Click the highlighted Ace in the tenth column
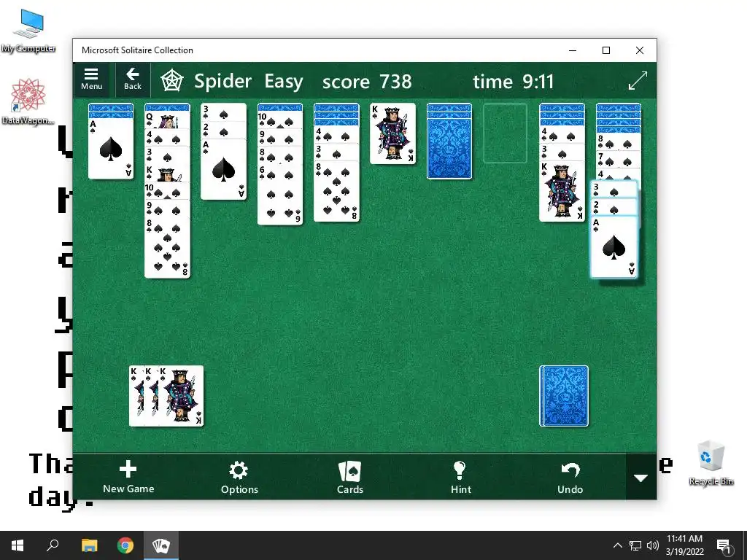The width and height of the screenshot is (747, 560). (614, 246)
